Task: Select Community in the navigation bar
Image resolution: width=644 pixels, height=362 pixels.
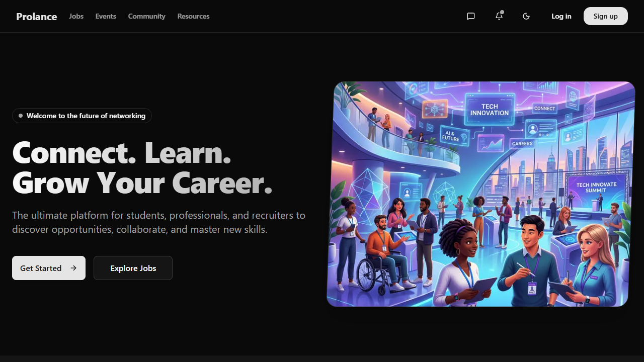Action: click(146, 16)
